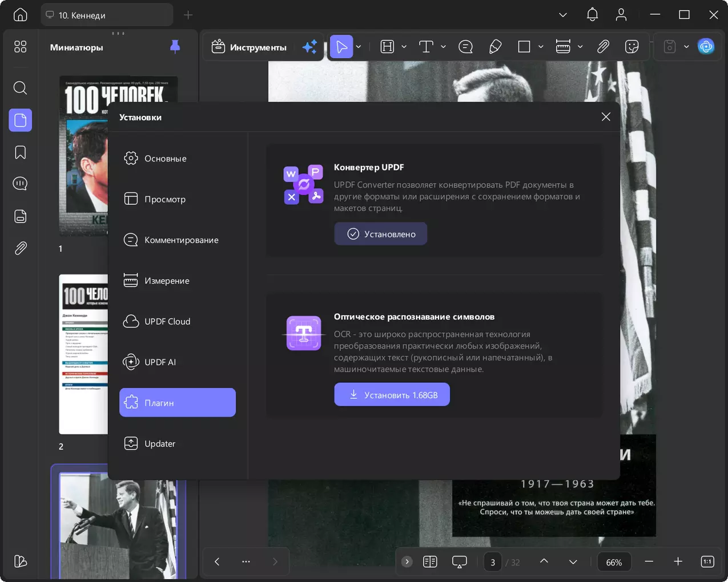Open the Основные settings section

pos(178,158)
